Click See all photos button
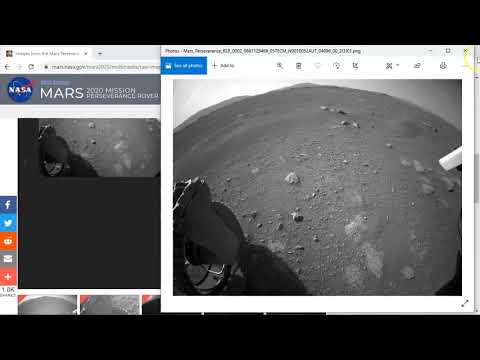The height and width of the screenshot is (360, 480). click(x=184, y=66)
